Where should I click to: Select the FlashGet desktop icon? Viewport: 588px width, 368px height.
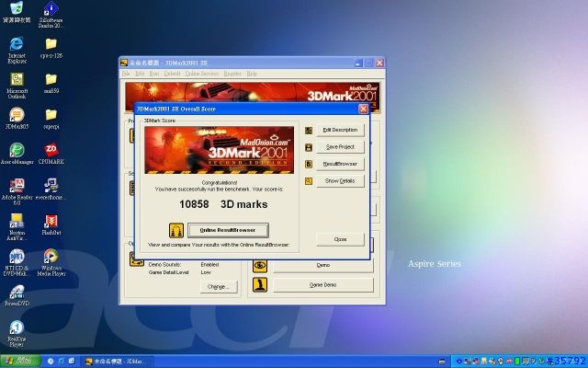(x=51, y=224)
